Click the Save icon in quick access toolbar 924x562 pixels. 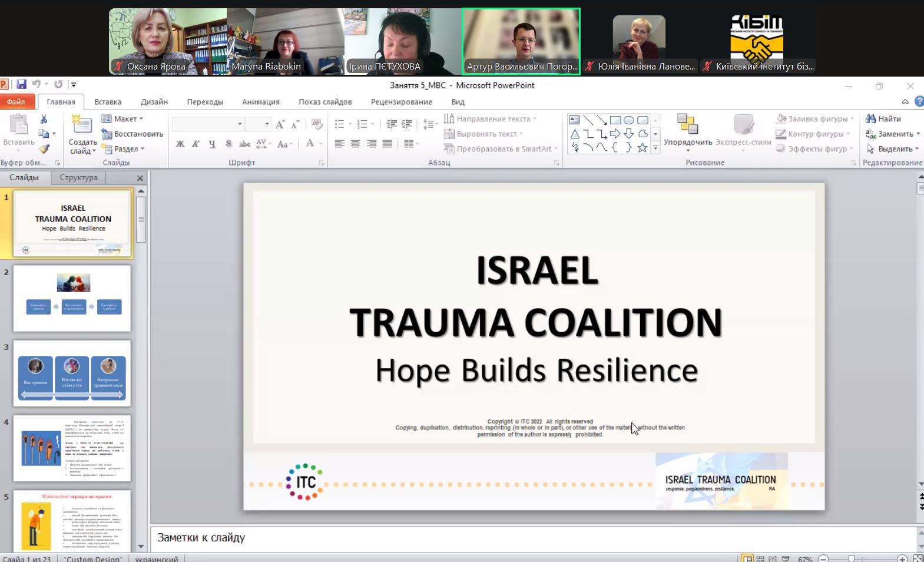tap(22, 84)
